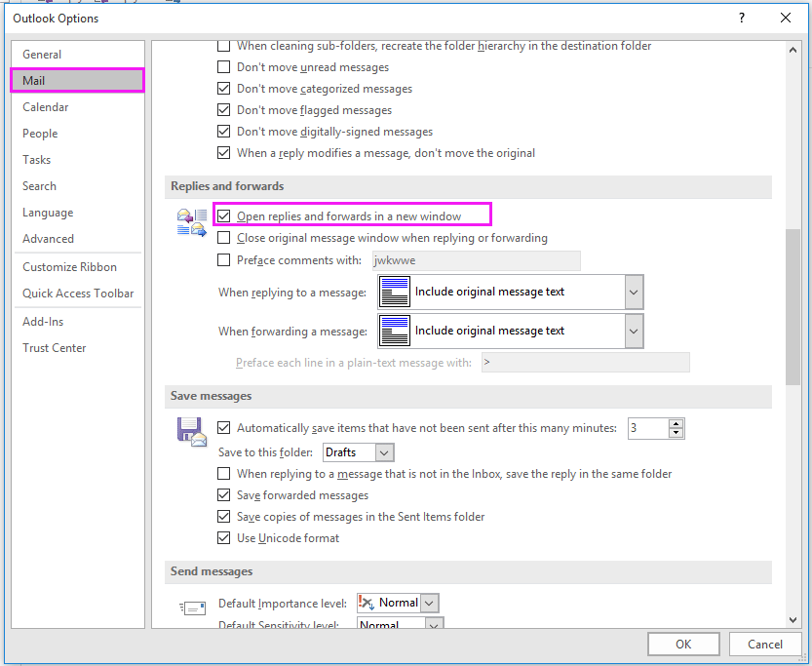Click the Save messages section heading
812x666 pixels.
pyautogui.click(x=211, y=396)
